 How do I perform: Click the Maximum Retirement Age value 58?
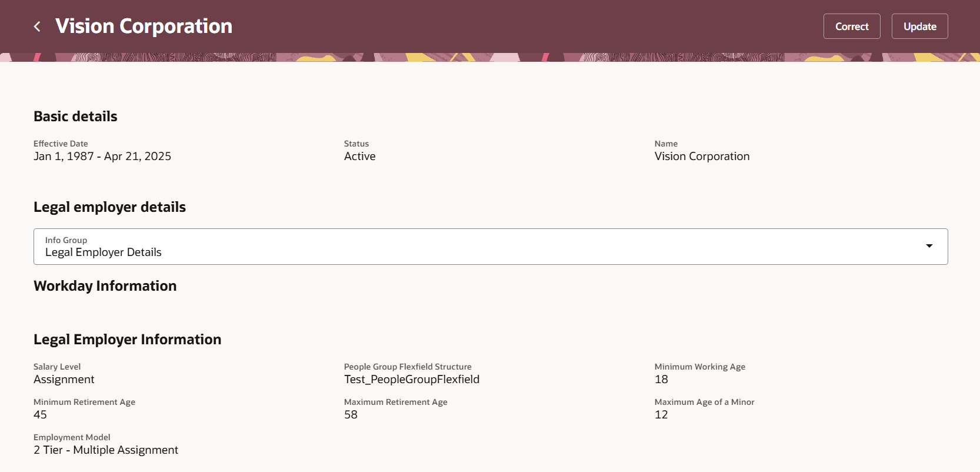(351, 415)
